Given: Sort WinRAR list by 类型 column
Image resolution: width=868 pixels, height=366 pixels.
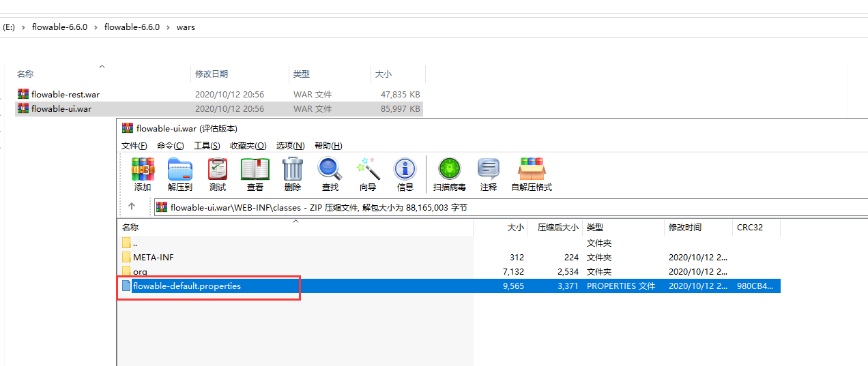Looking at the screenshot, I should click(x=623, y=228).
